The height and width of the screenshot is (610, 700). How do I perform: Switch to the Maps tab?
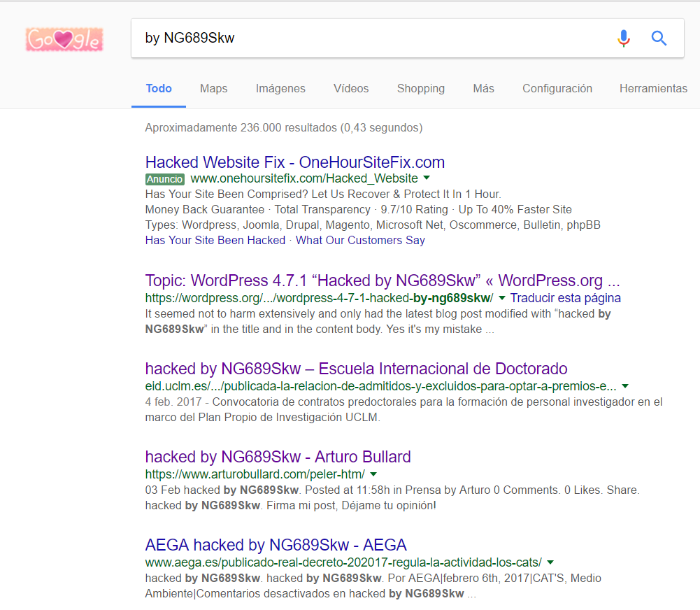(x=214, y=88)
